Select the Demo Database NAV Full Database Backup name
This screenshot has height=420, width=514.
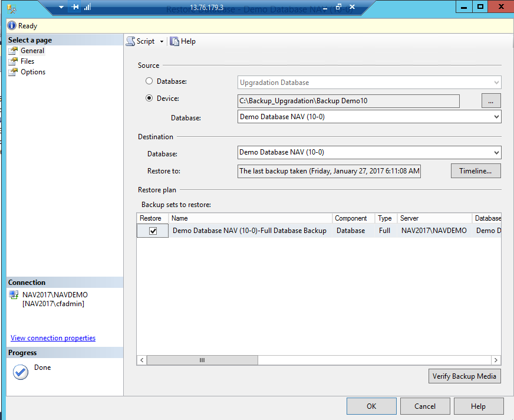click(x=249, y=231)
